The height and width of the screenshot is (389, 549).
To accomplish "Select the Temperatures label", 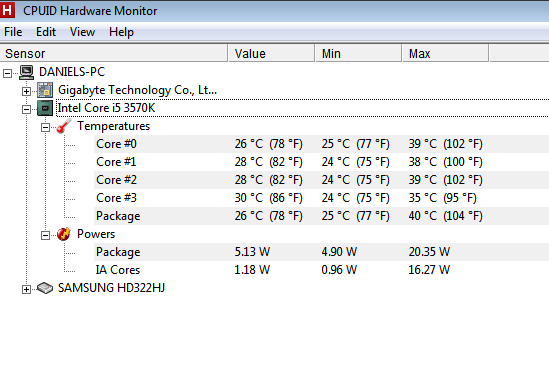I will click(x=113, y=126).
